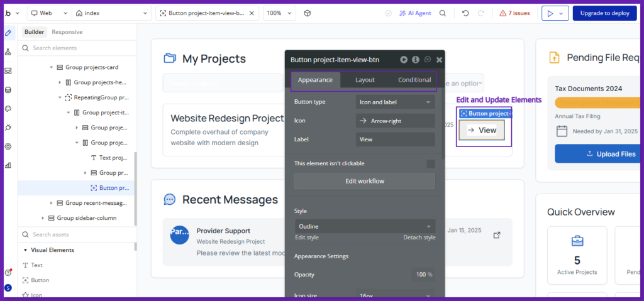The height and width of the screenshot is (301, 644).
Task: Open the Settings gear in left sidebar
Action: click(x=8, y=146)
